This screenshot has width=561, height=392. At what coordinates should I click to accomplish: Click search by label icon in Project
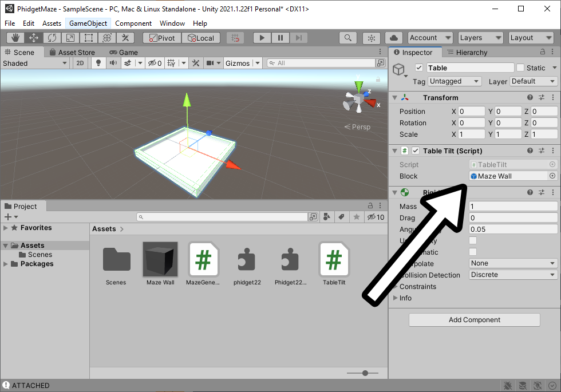[x=342, y=217]
